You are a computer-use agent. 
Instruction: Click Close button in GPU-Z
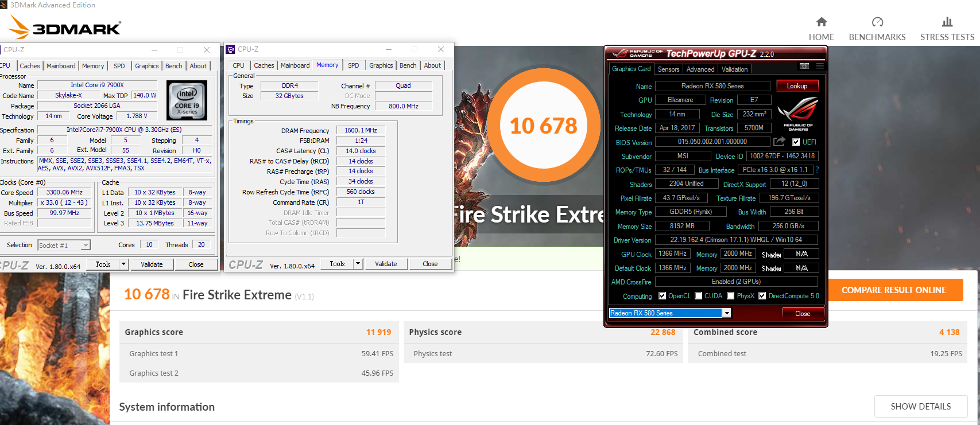803,314
